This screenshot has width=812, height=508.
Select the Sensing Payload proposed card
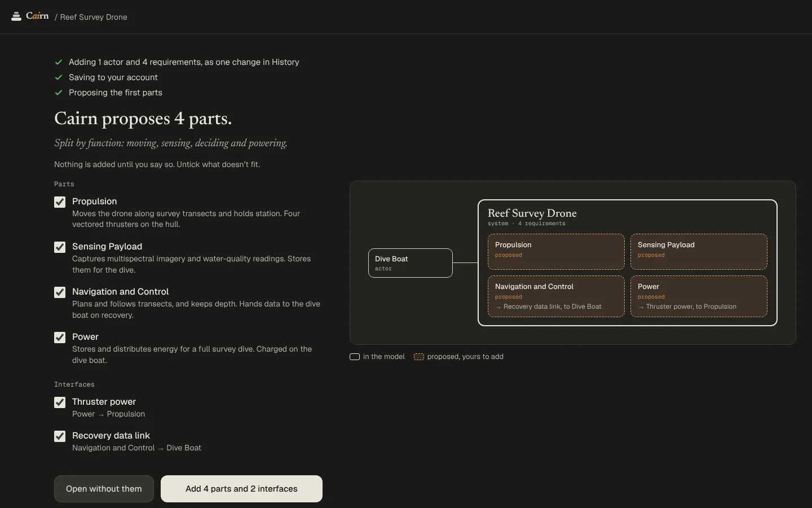[x=699, y=252]
